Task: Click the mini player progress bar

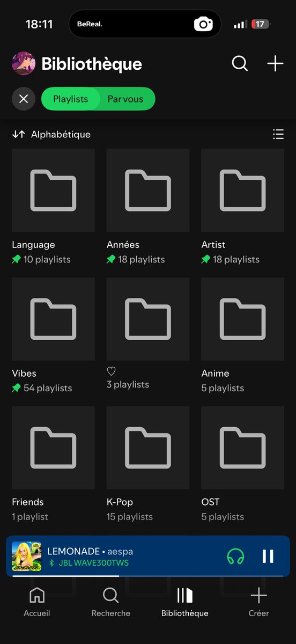Action: pos(148,575)
